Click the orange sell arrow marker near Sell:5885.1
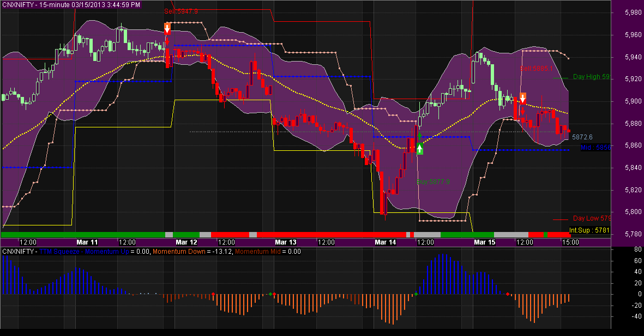The width and height of the screenshot is (644, 336). tap(522, 99)
